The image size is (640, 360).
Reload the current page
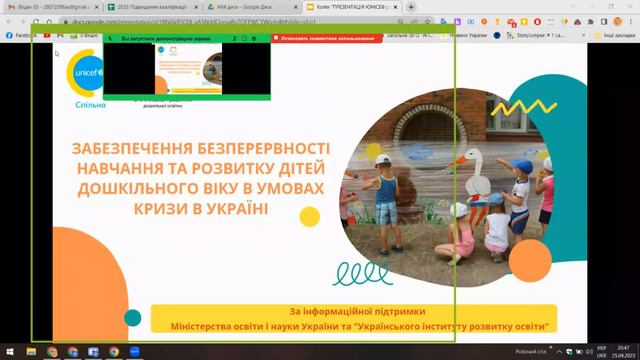point(36,21)
